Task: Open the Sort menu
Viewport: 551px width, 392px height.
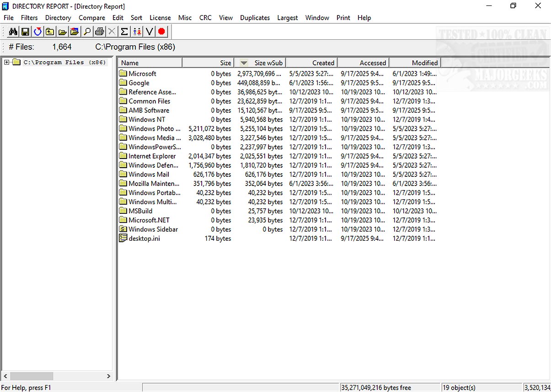Action: coord(136,18)
